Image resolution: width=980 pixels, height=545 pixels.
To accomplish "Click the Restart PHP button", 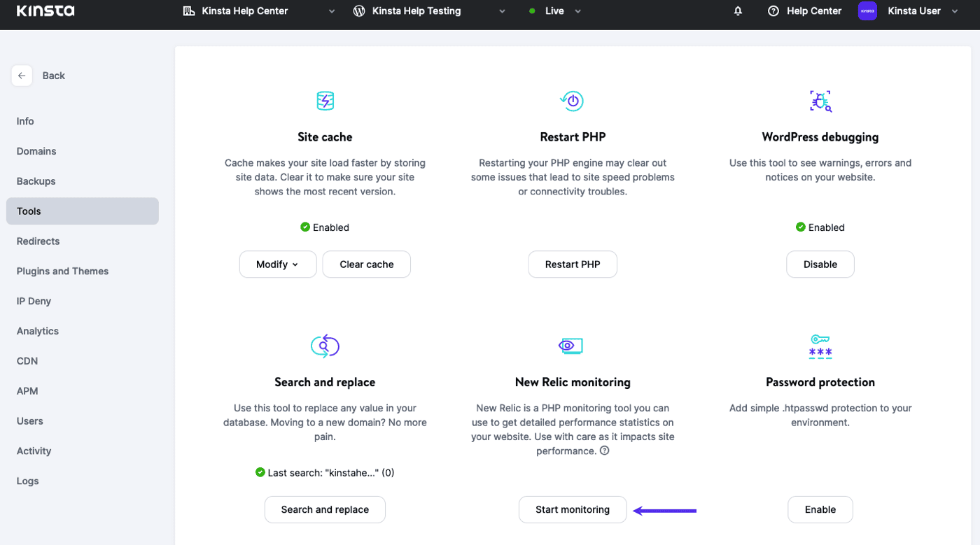I will coord(572,264).
